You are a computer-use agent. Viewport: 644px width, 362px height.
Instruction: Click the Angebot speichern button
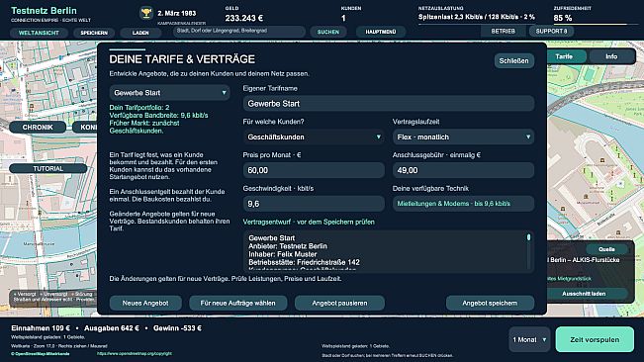(490, 303)
